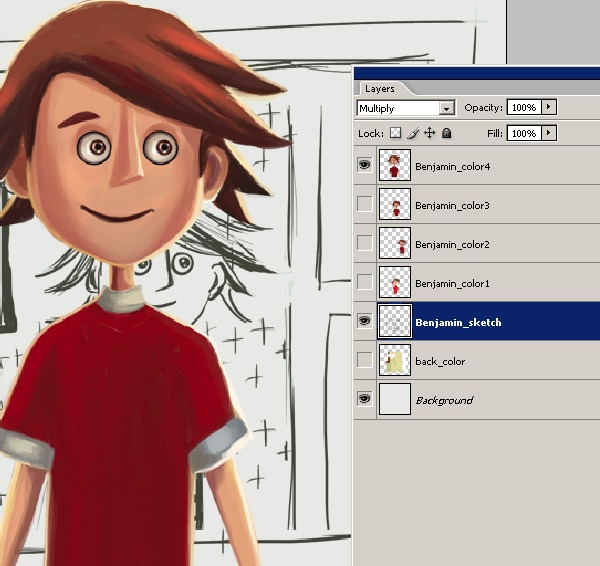The height and width of the screenshot is (566, 600).
Task: Select layer name Benjamin_color2
Action: click(x=452, y=245)
